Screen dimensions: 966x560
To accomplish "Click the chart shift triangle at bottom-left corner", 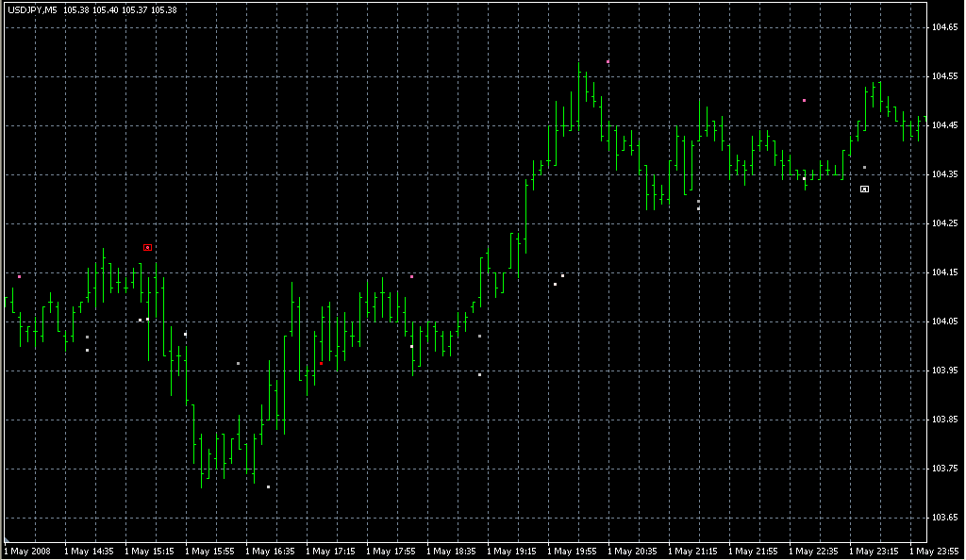I will click(x=7, y=539).
